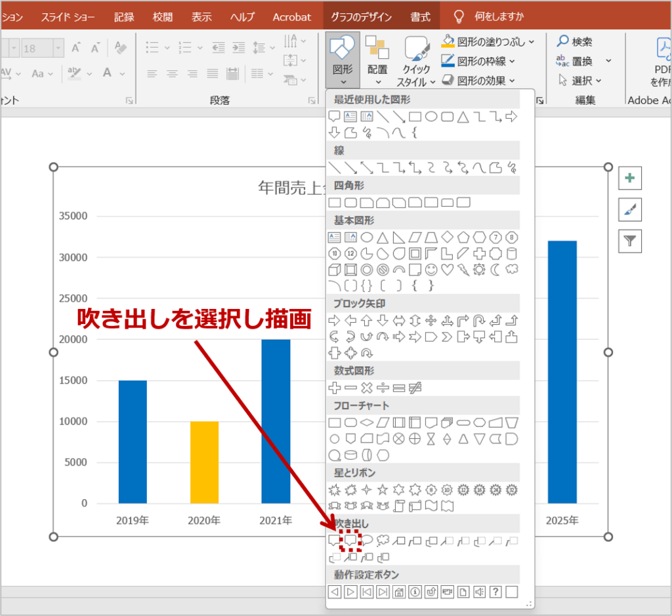Choose the lightning bolt shape
This screenshot has height=616, width=672.
tap(463, 270)
